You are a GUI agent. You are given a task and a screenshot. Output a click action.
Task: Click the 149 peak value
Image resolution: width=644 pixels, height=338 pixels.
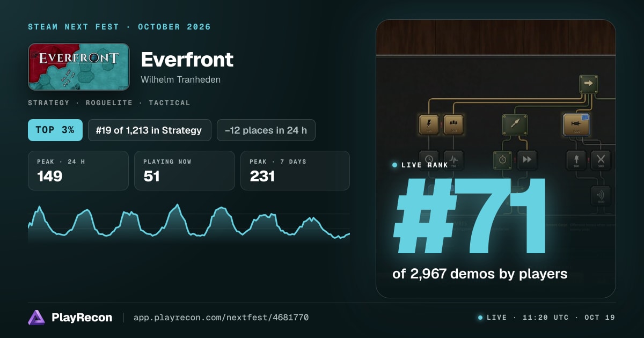tap(49, 176)
